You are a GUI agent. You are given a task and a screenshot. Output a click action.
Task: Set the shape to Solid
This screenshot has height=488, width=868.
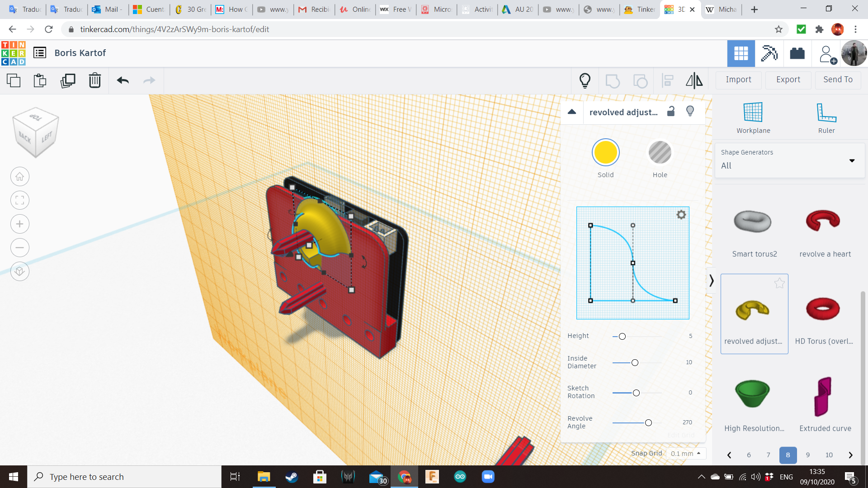click(x=605, y=153)
